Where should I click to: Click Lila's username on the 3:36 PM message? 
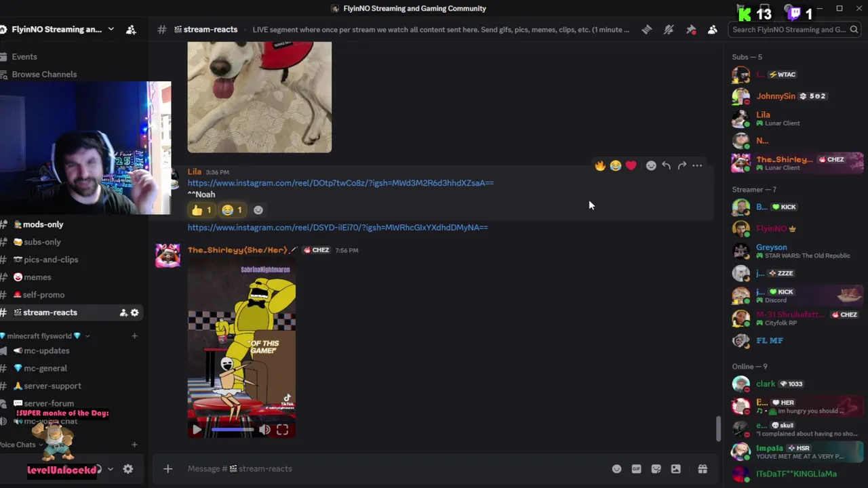click(195, 172)
